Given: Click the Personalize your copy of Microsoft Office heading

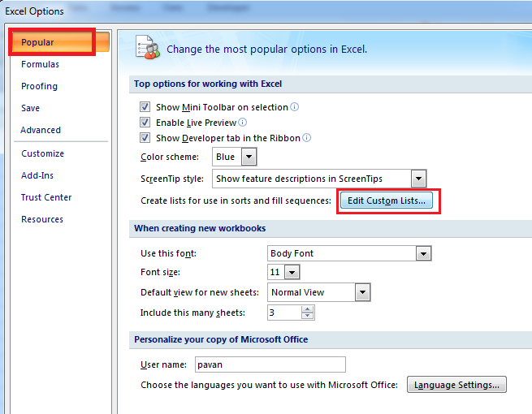Looking at the screenshot, I should click(x=221, y=339).
